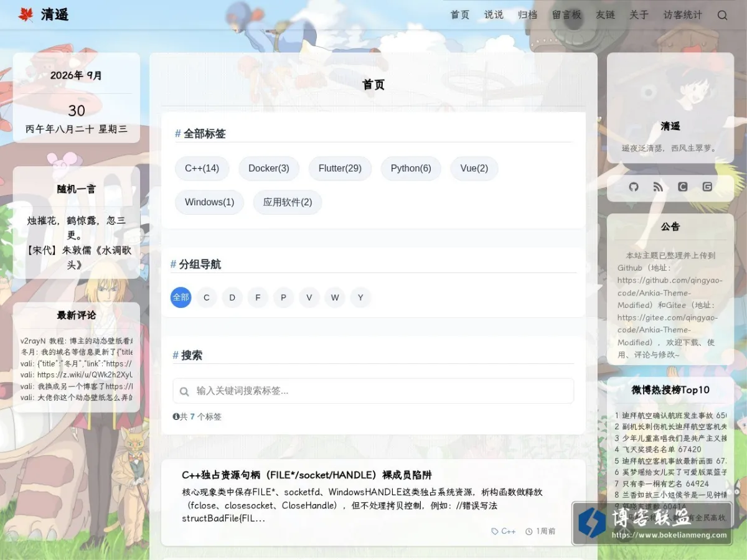747x560 pixels.
Task: Click the maple leaf site logo
Action: [26, 15]
